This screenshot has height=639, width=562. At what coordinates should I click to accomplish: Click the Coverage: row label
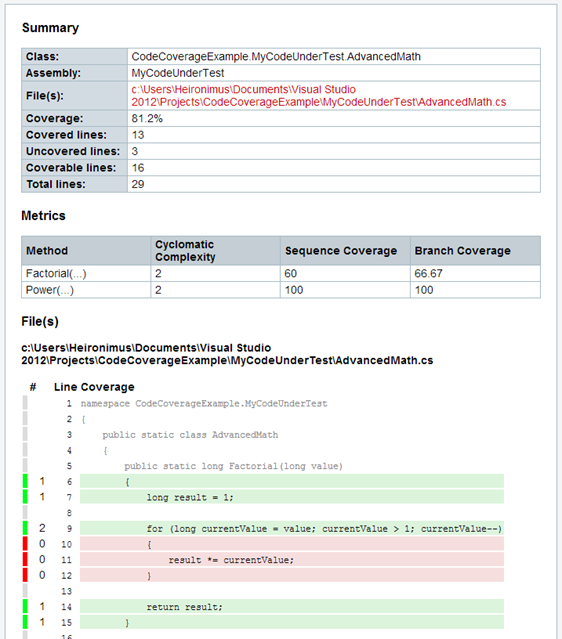coord(54,119)
